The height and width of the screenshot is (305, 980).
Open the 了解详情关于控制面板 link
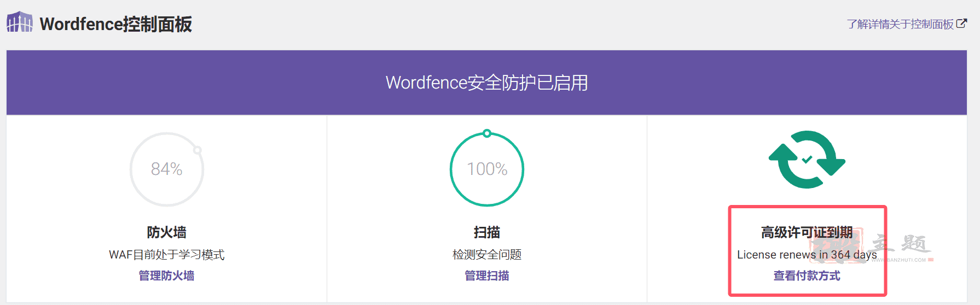coord(900,24)
